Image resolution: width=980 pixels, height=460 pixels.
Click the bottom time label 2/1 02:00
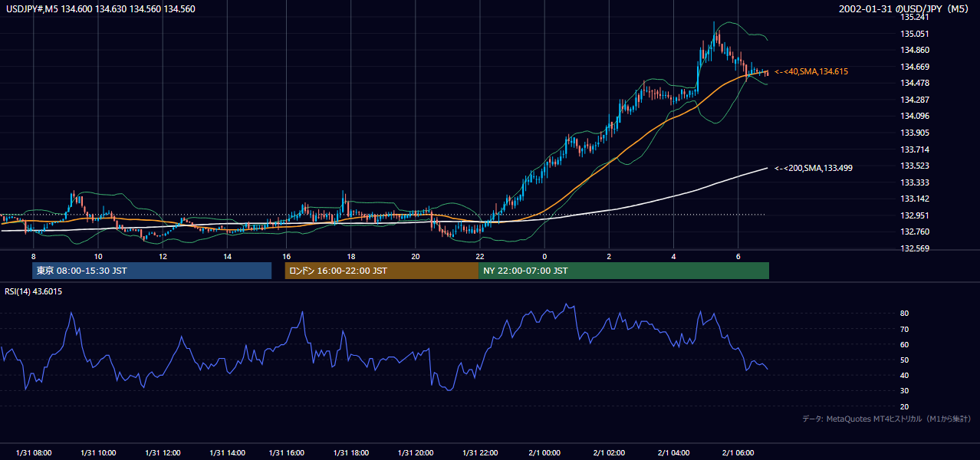(x=609, y=453)
